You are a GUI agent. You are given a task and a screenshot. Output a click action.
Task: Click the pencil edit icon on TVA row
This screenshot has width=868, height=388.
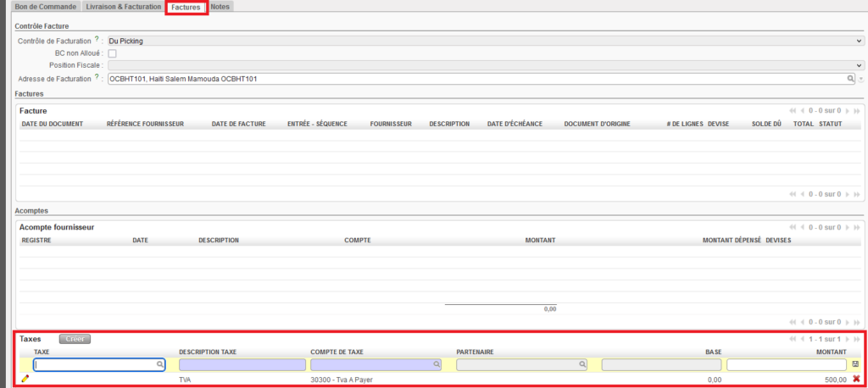tap(25, 379)
